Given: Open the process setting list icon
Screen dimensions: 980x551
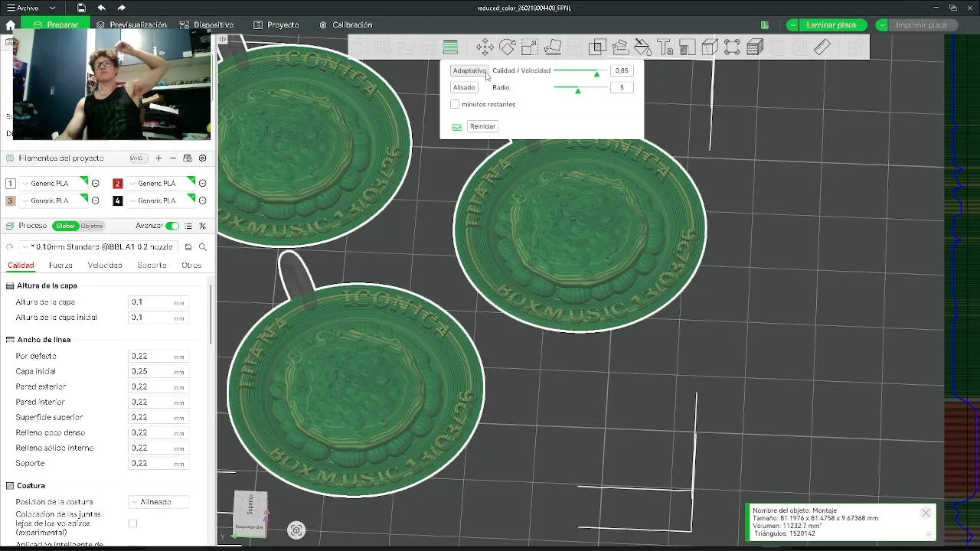Looking at the screenshot, I should tap(188, 226).
